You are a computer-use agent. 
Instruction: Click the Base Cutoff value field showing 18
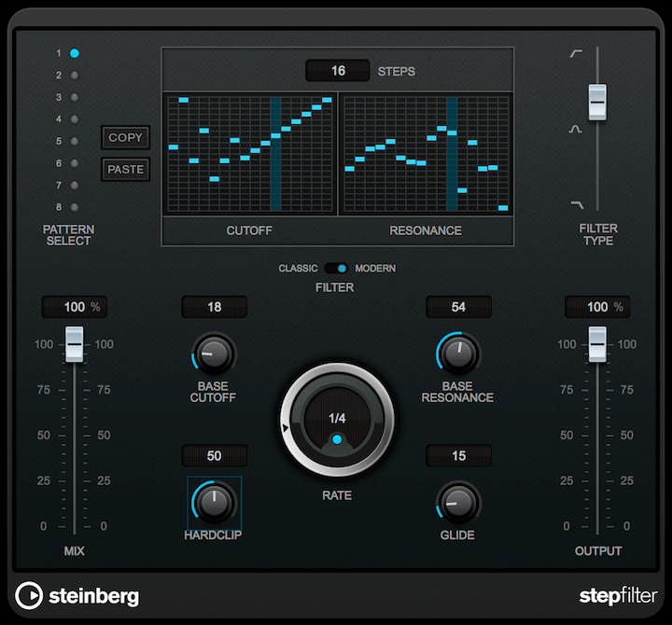[215, 307]
